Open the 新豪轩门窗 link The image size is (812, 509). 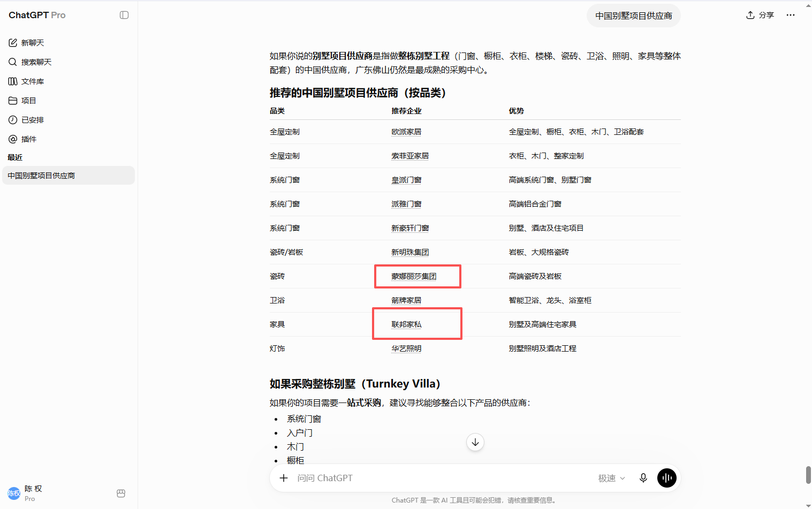(410, 228)
